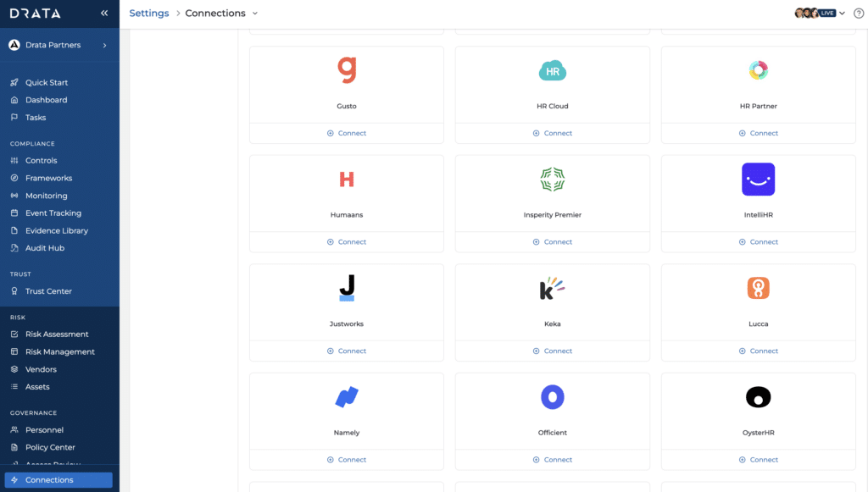Click the Justworks J logo
This screenshot has height=492, width=868.
coord(347,288)
